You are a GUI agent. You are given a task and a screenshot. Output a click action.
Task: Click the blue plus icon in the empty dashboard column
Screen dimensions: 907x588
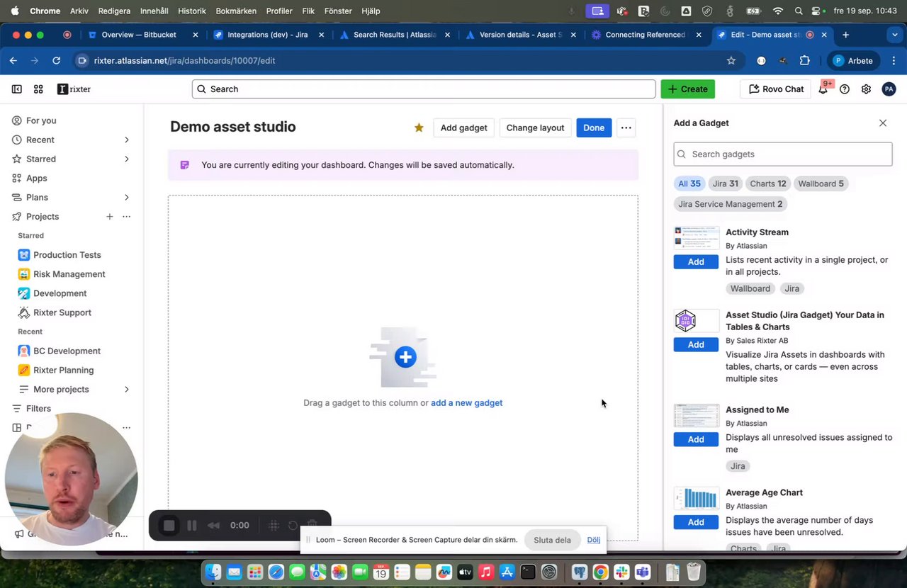(405, 357)
